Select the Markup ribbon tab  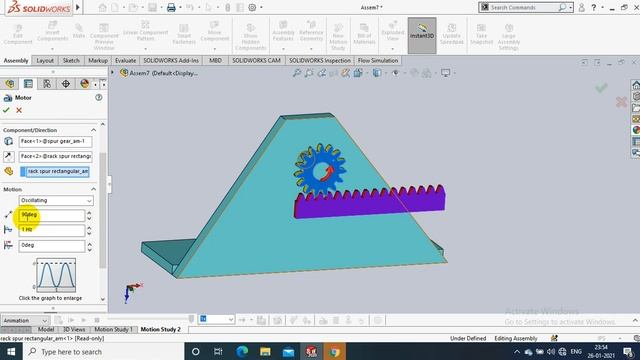pos(98,60)
